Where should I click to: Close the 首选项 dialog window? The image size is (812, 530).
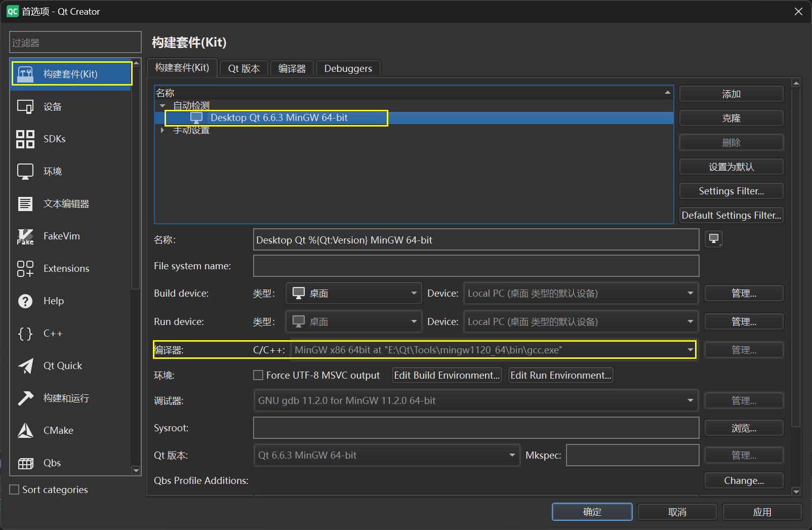(798, 11)
